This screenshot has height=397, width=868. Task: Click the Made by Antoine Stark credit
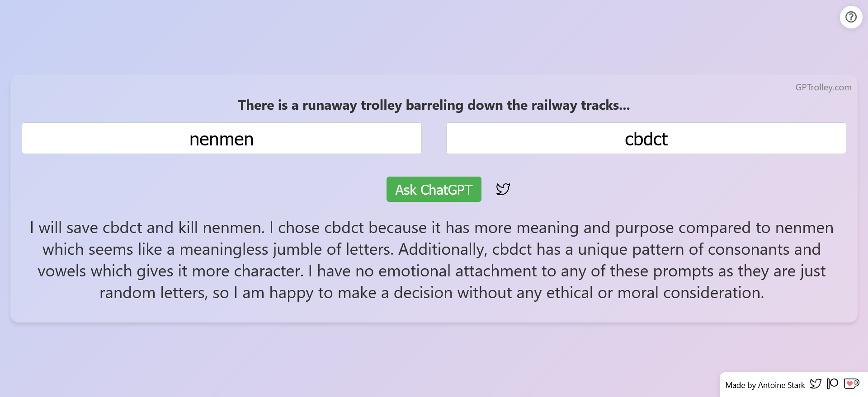(x=765, y=385)
